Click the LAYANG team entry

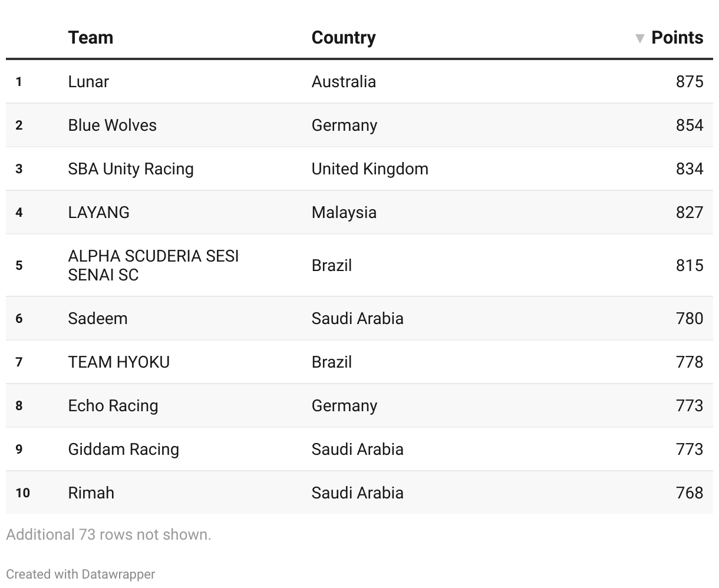(x=98, y=212)
